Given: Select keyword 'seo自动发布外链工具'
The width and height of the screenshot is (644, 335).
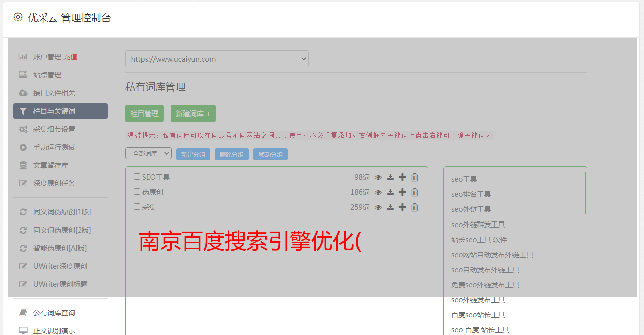Looking at the screenshot, I should tap(485, 270).
